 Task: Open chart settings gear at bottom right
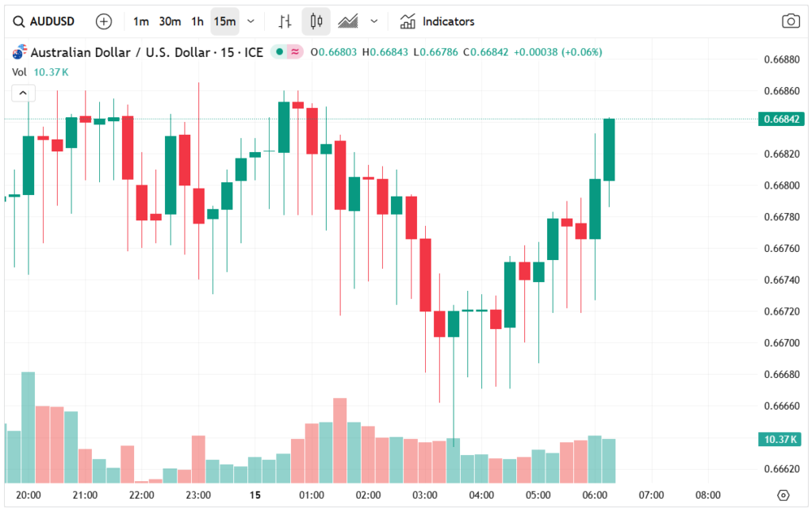tap(783, 495)
